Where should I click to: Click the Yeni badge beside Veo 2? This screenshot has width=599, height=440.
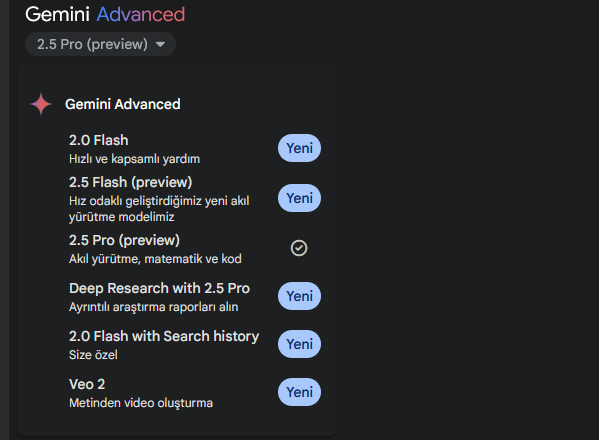pos(299,392)
